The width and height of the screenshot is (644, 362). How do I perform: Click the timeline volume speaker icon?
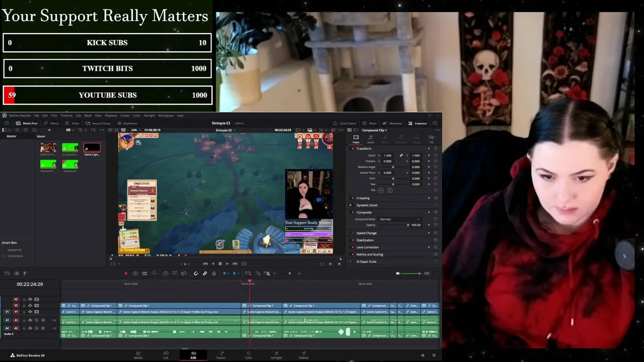398,274
